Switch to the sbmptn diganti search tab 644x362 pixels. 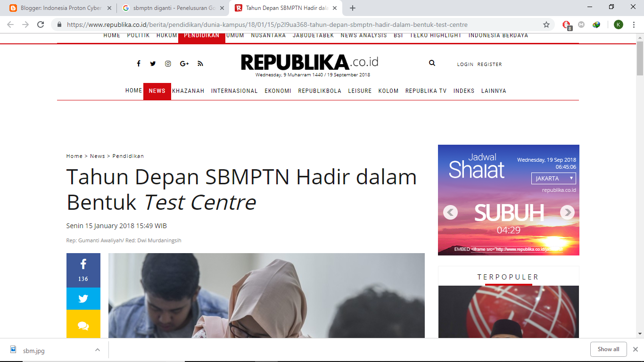(172, 8)
